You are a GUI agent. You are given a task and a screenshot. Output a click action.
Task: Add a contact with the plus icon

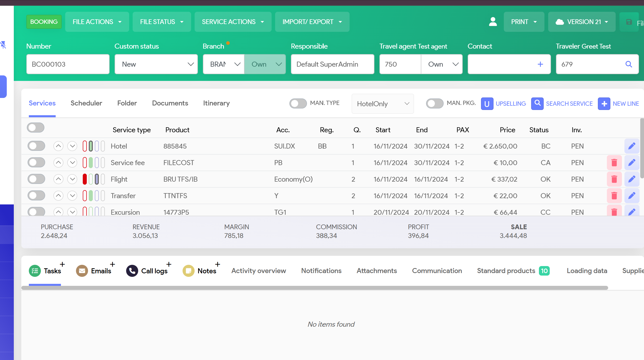(x=540, y=64)
